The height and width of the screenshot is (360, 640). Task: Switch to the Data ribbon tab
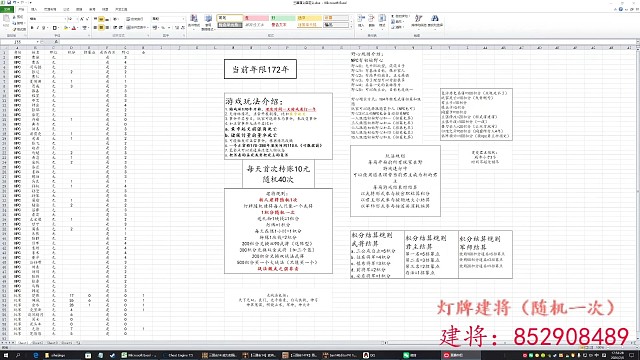[x=79, y=9]
